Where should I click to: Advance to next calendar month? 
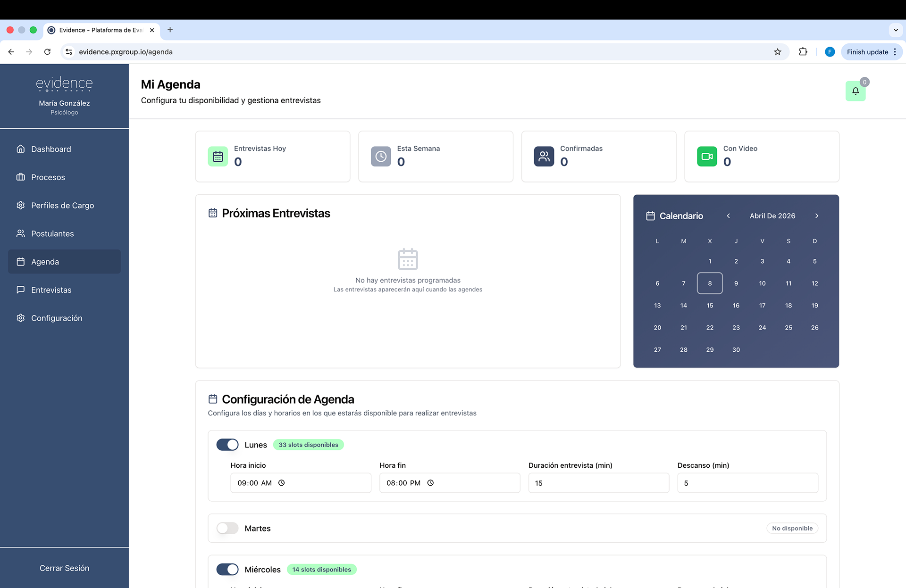tap(817, 216)
